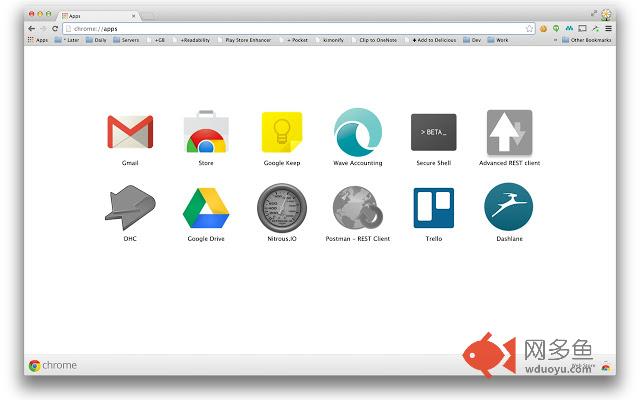
Task: Launch the Dashlane app
Action: (x=509, y=207)
